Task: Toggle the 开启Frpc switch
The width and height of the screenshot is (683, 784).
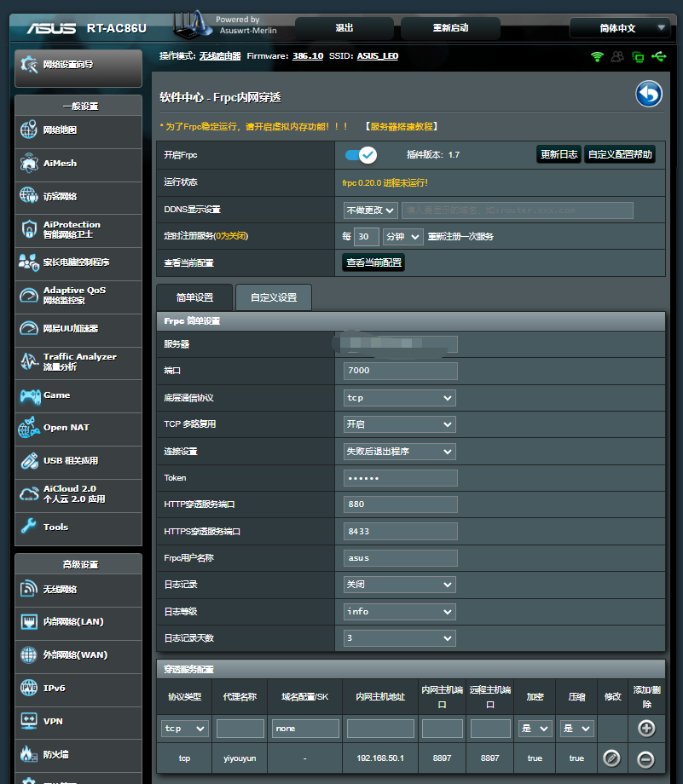Action: [361, 155]
